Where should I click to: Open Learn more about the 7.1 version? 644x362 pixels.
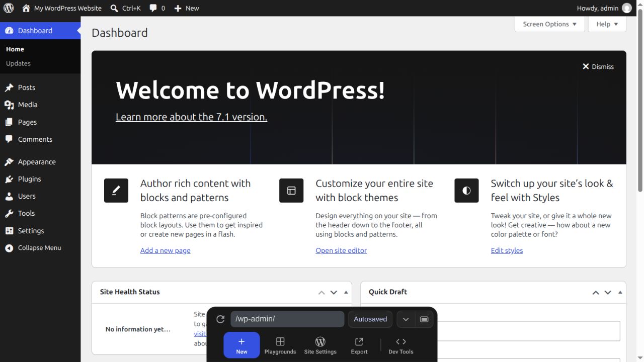(x=191, y=117)
